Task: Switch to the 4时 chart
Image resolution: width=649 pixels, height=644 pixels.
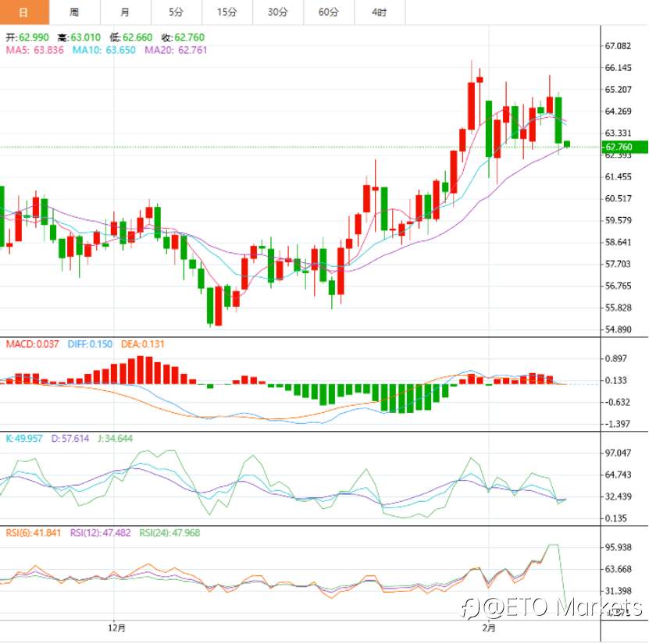Action: click(x=379, y=12)
